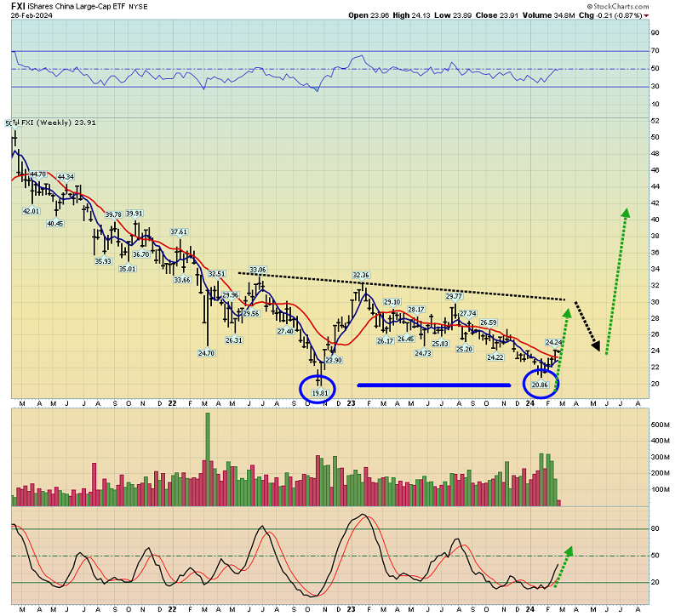The width and height of the screenshot is (681, 616).
Task: Click the 26.17 low price label
Action: coord(385,341)
